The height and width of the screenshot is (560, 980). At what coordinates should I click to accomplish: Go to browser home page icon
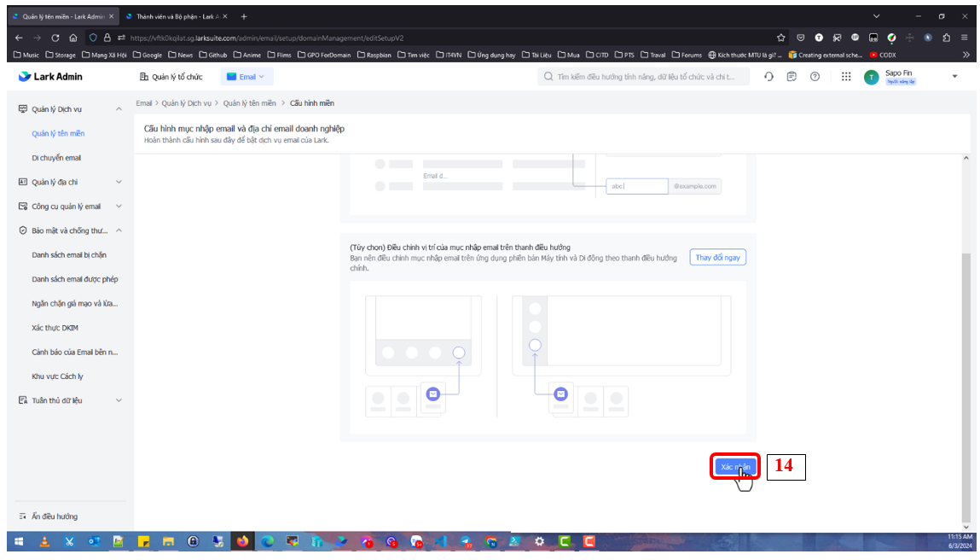click(73, 38)
